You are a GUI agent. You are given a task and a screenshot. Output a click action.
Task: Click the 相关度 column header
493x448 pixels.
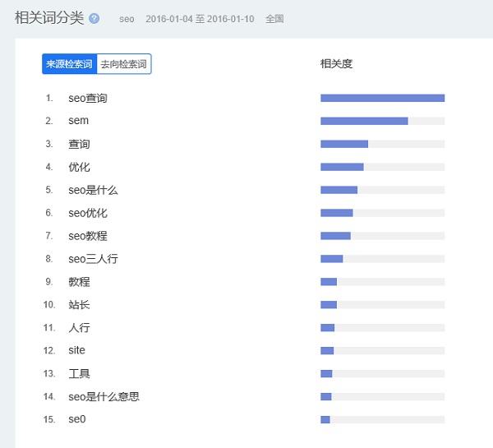point(336,64)
